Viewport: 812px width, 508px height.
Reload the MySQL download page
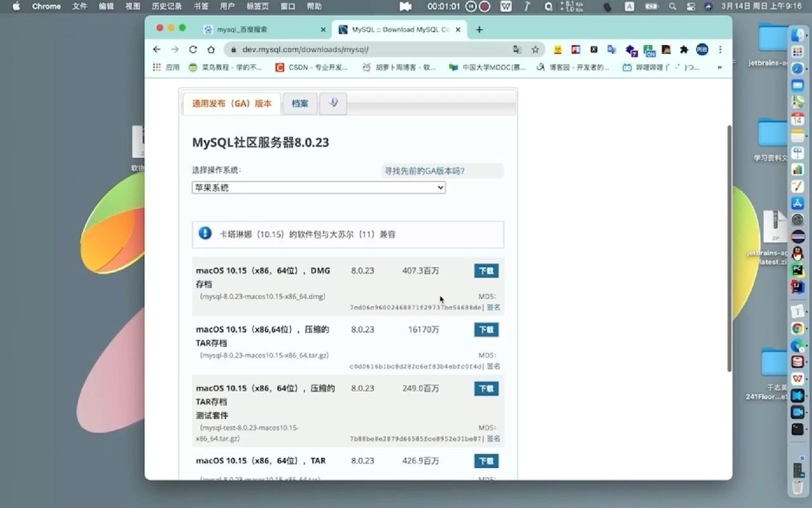(x=193, y=50)
